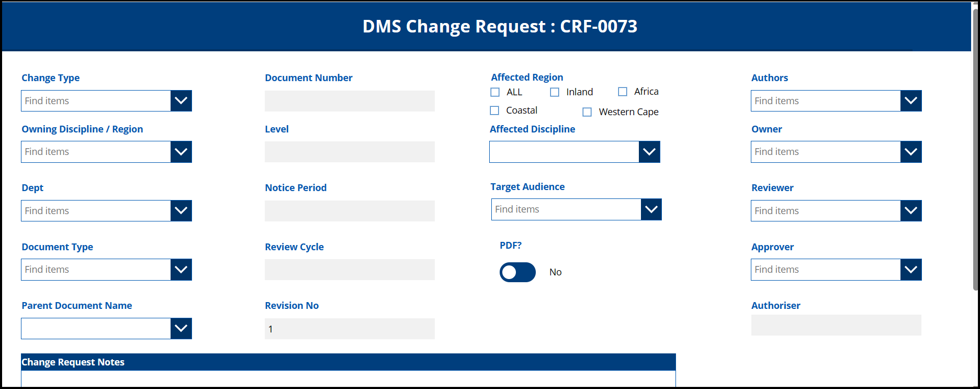The image size is (980, 389).
Task: Expand the Reviewer dropdown
Action: [x=911, y=210]
